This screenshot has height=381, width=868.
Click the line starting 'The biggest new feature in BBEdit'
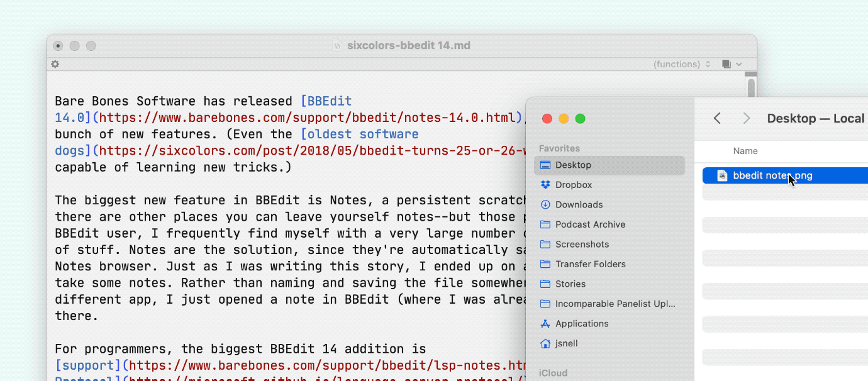click(290, 200)
